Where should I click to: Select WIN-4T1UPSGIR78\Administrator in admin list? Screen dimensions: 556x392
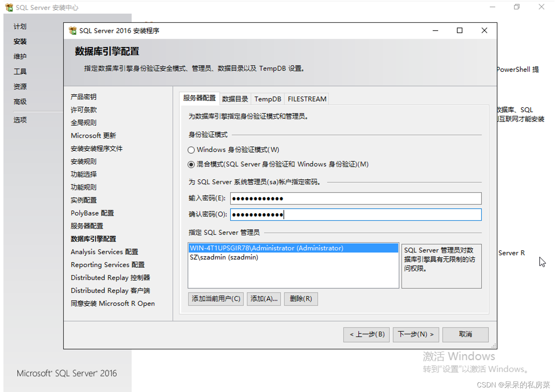(x=293, y=248)
